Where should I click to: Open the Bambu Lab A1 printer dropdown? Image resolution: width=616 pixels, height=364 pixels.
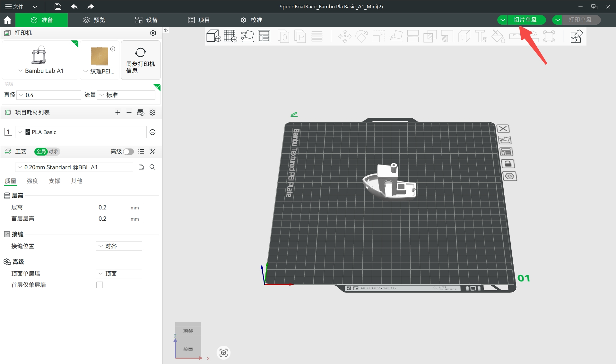41,71
